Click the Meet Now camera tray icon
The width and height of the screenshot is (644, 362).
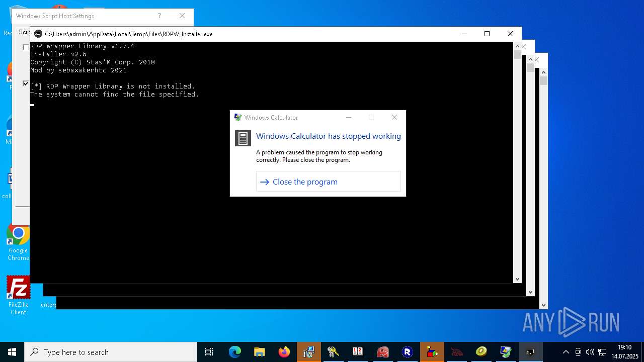click(x=578, y=352)
